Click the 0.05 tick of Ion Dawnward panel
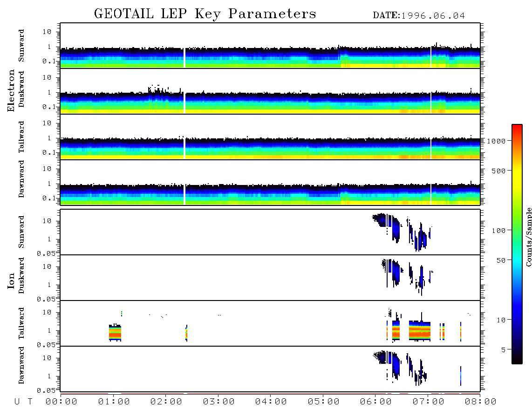The width and height of the screenshot is (532, 410). [x=46, y=390]
